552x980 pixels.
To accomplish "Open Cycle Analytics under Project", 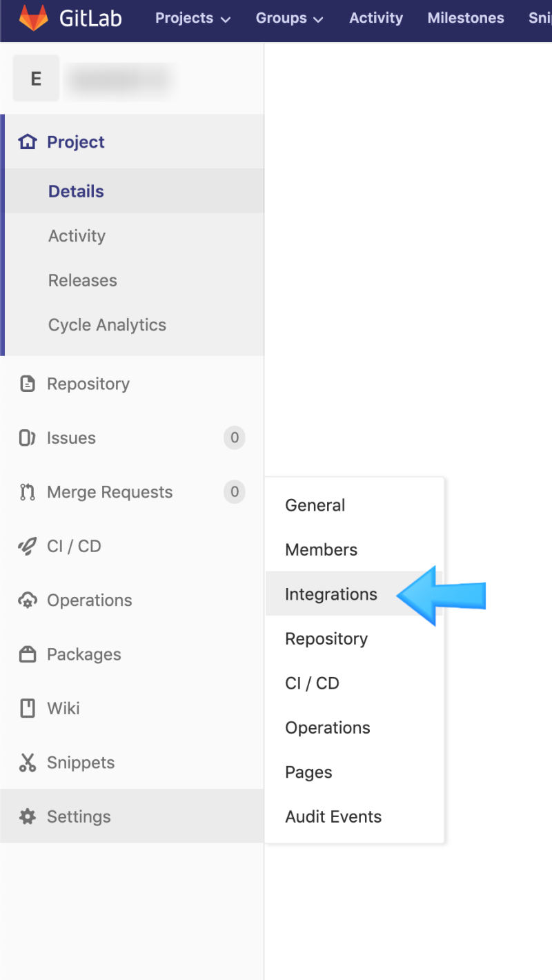I will [x=107, y=325].
